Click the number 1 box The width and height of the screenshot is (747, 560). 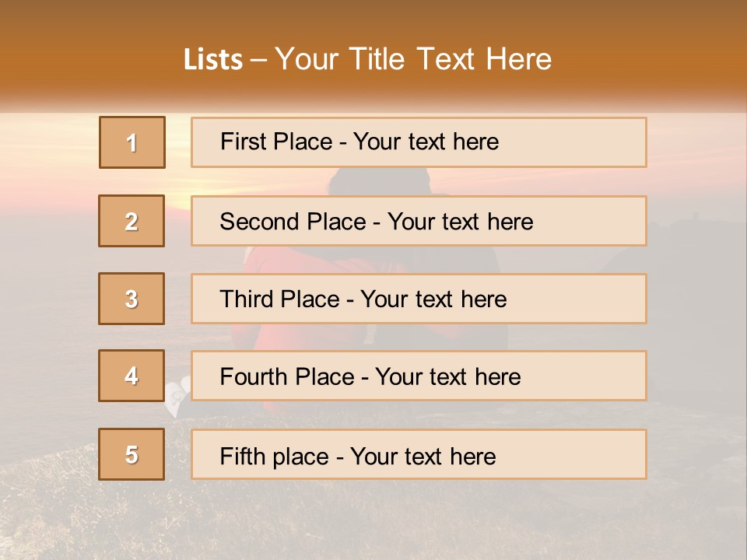click(x=132, y=142)
